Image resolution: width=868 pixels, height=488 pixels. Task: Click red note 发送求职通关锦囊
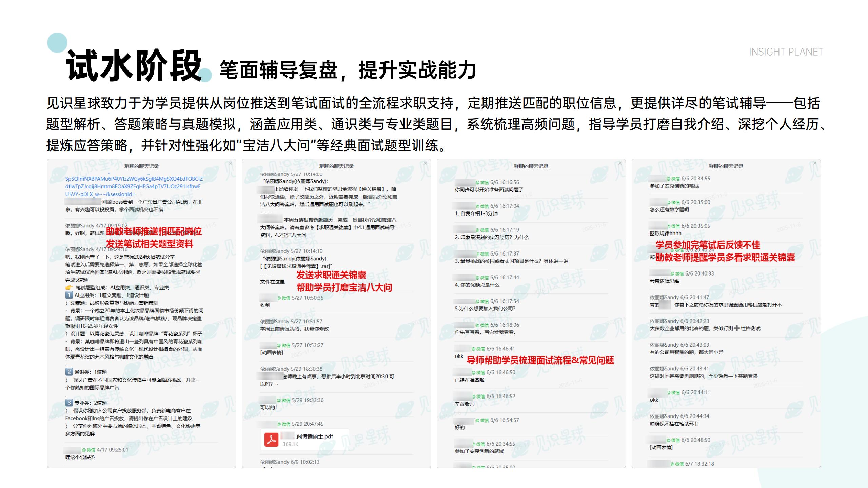[x=331, y=275]
